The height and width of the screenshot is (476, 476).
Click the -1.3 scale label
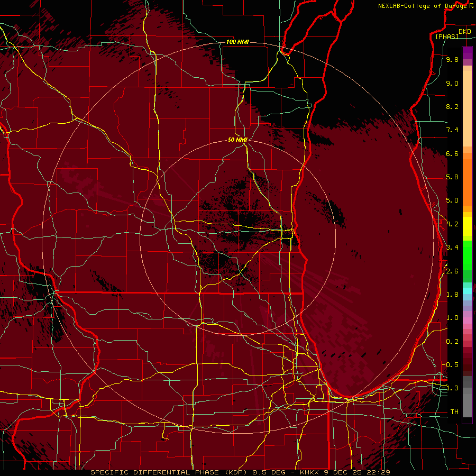click(450, 388)
